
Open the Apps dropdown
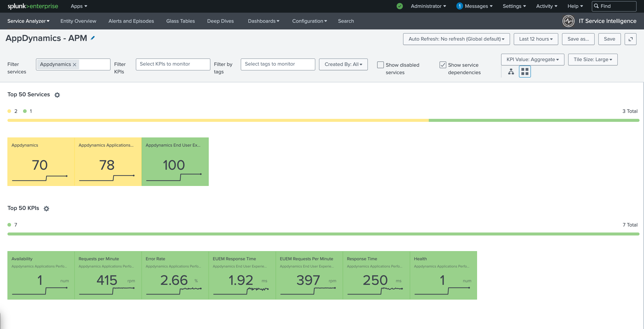[x=79, y=6]
